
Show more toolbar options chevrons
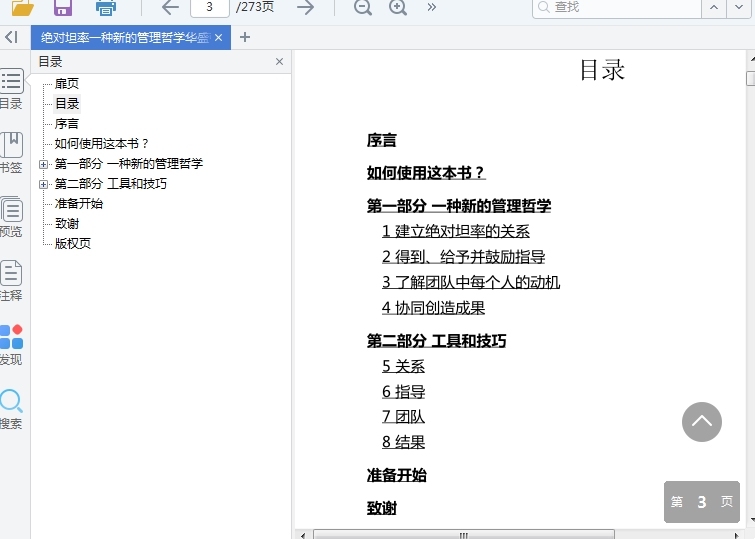431,7
